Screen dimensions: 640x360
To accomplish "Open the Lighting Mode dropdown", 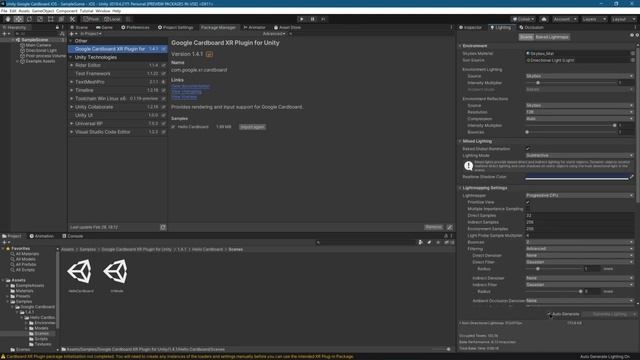I will coord(579,156).
